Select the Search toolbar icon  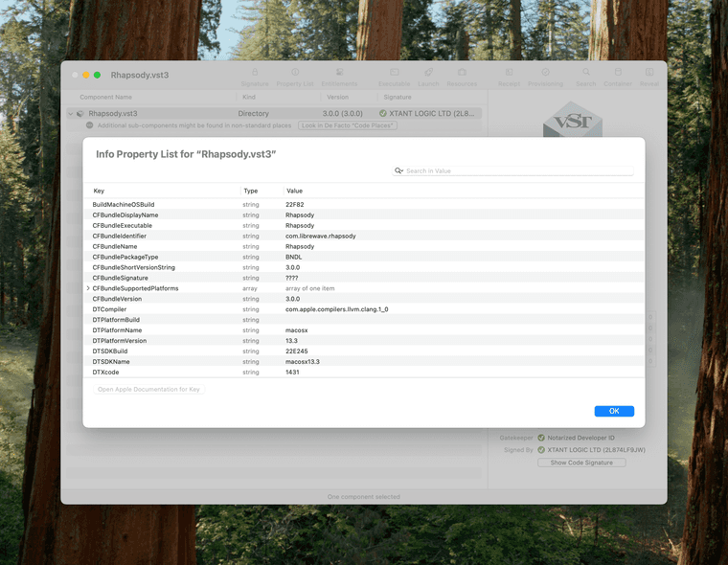(x=586, y=77)
